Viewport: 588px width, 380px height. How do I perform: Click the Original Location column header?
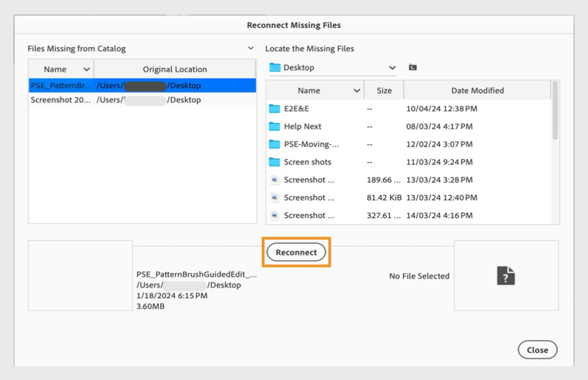[x=175, y=69]
